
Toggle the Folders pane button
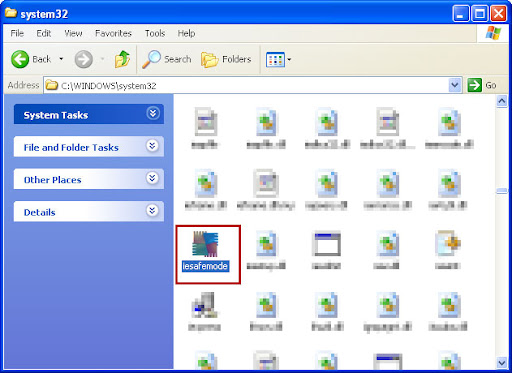click(226, 59)
